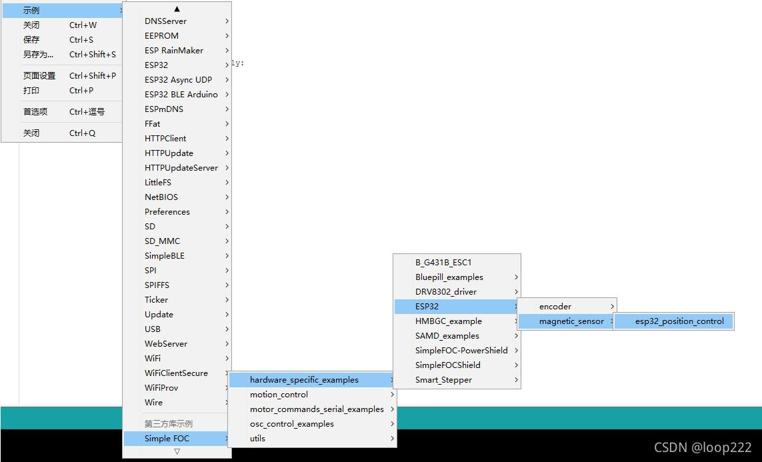Screen dimensions: 762x462
Task: Open utils submenu
Action: [x=312, y=438]
